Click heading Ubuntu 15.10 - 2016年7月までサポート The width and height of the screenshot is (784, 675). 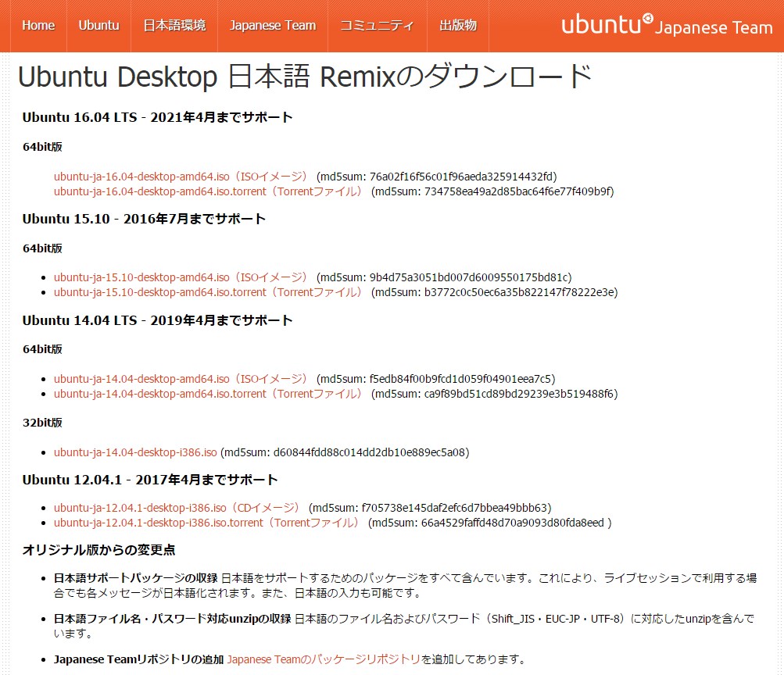click(144, 219)
